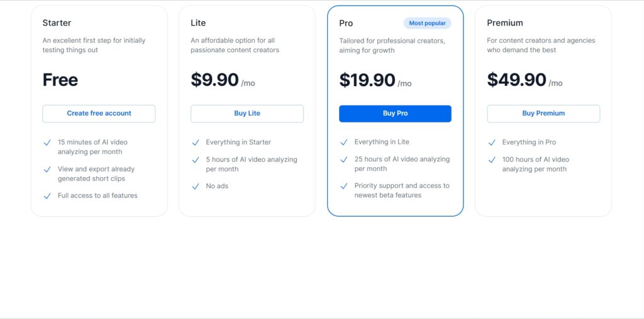The width and height of the screenshot is (644, 319).
Task: Click the Most popular badge
Action: click(427, 23)
